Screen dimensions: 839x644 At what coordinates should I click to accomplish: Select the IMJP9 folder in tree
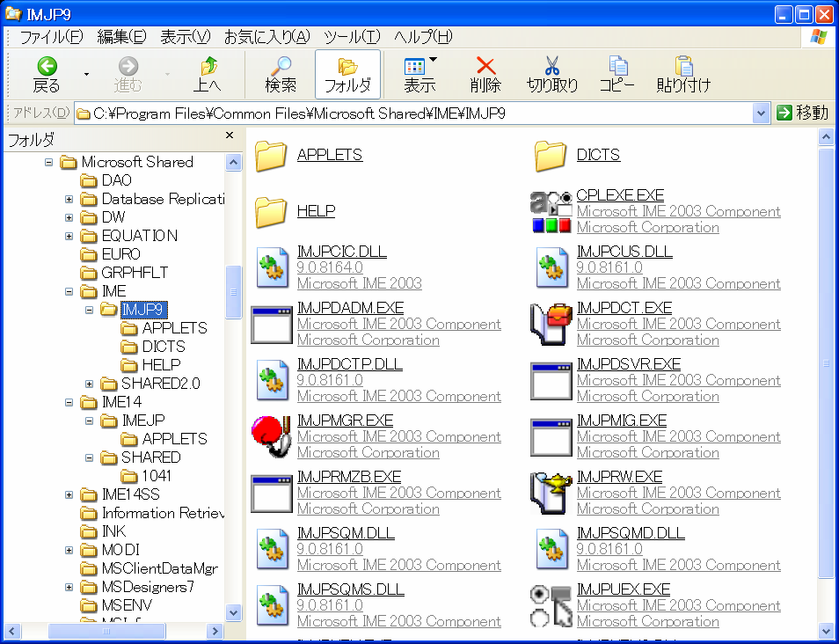[144, 310]
